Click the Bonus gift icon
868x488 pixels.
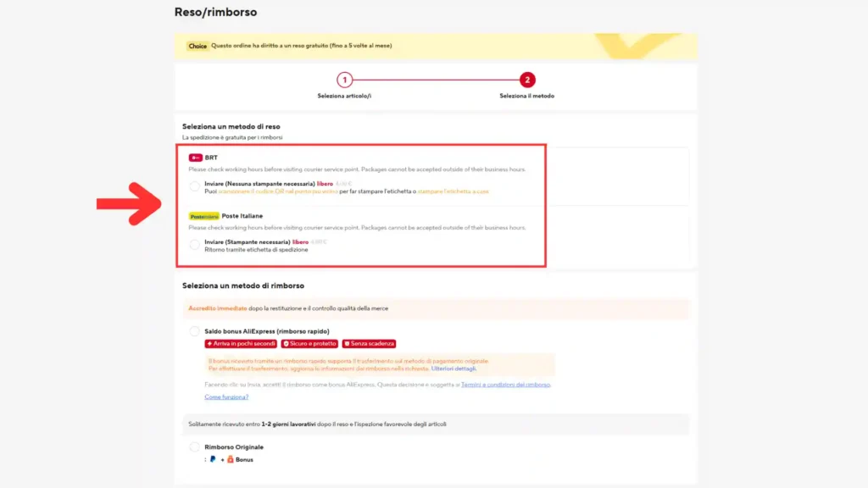(x=231, y=459)
